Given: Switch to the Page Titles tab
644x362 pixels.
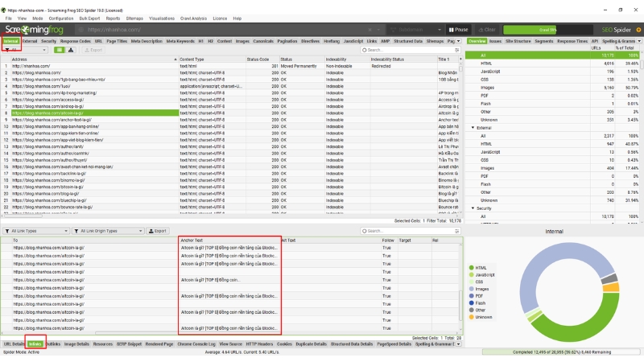Looking at the screenshot, I should click(x=117, y=41).
